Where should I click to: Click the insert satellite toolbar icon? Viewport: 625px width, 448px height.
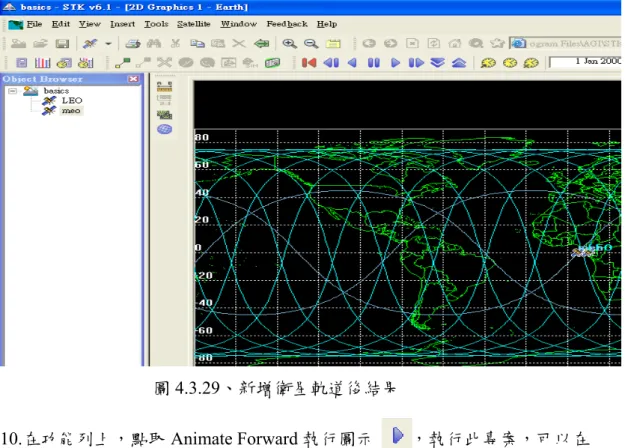pyautogui.click(x=90, y=43)
